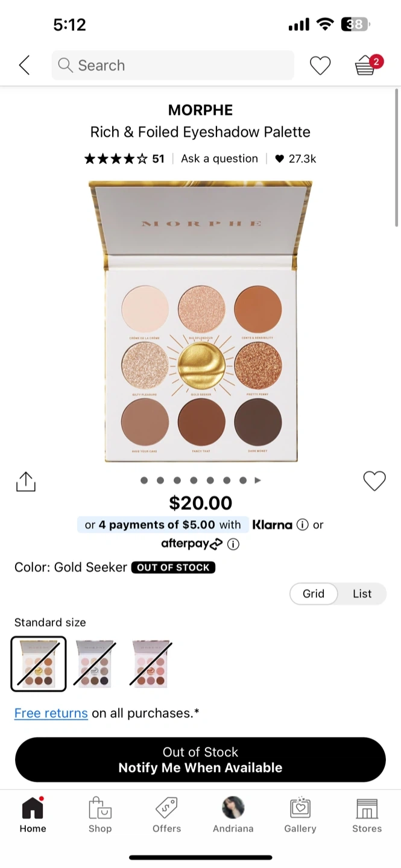This screenshot has height=868, width=401.
Task: Select the third pink palette swatch
Action: tap(151, 664)
